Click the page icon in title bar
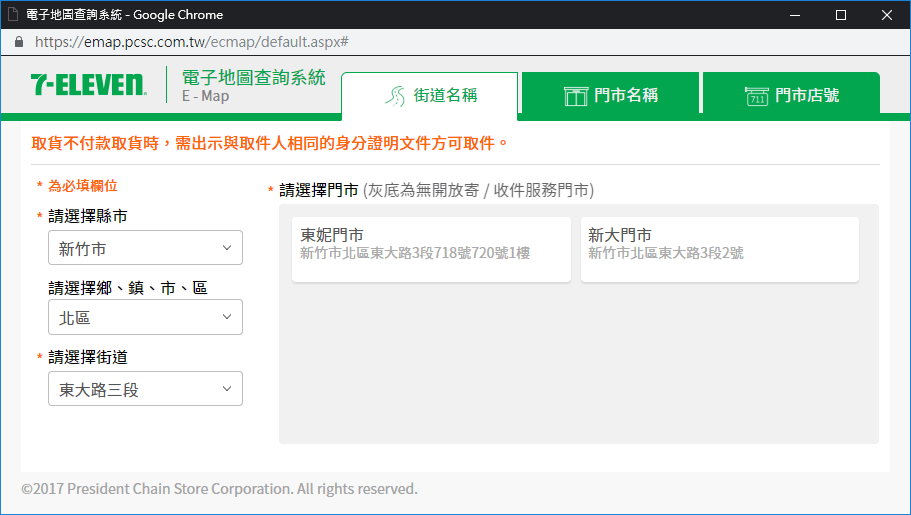 (x=13, y=15)
